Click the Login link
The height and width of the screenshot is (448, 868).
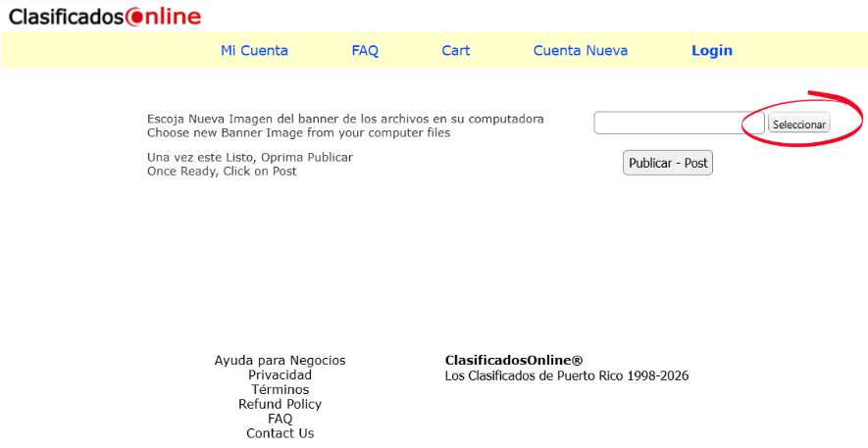[x=712, y=50]
